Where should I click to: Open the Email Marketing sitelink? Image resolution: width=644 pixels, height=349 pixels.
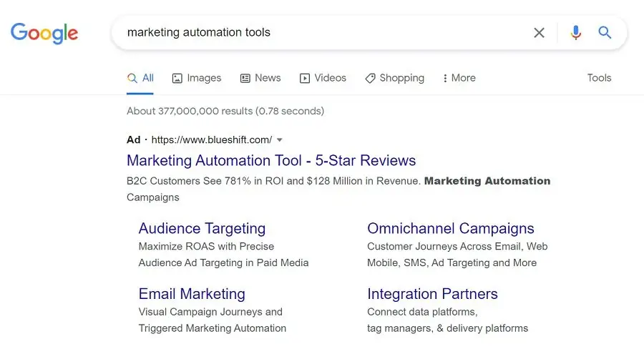tap(192, 293)
